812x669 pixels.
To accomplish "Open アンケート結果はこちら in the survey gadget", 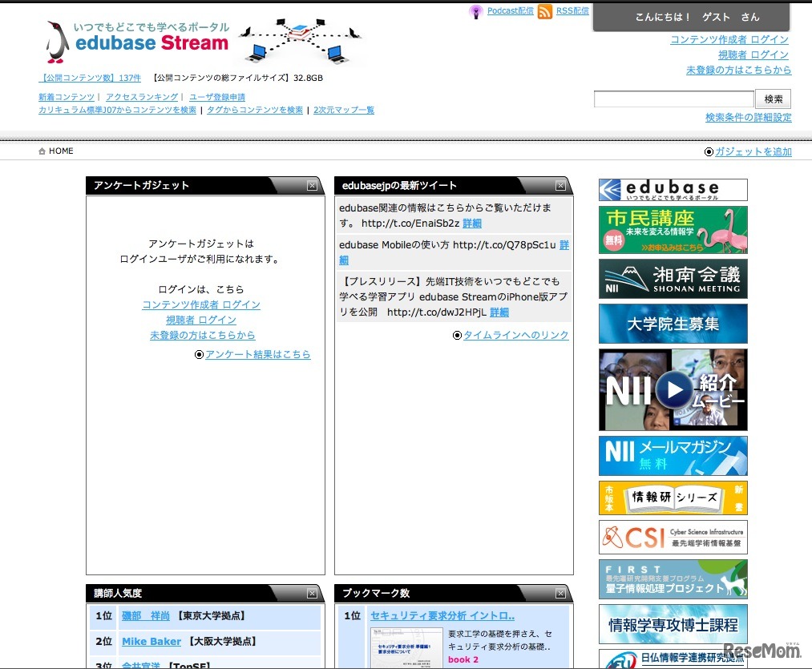I will click(260, 354).
